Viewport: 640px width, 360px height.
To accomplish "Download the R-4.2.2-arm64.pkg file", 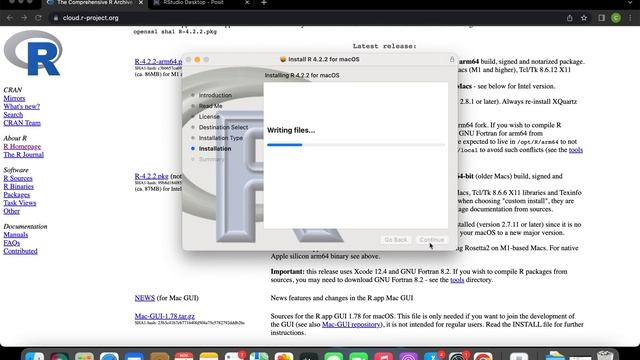I will pyautogui.click(x=158, y=62).
